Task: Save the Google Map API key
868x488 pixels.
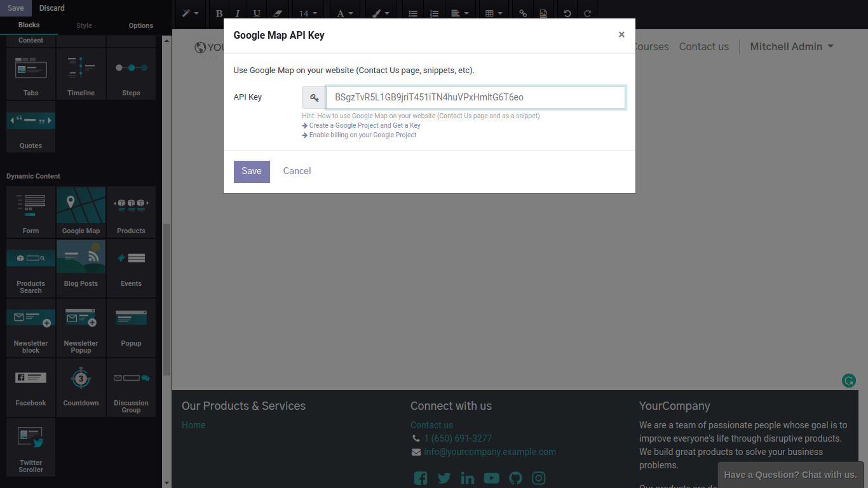Action: pyautogui.click(x=252, y=171)
